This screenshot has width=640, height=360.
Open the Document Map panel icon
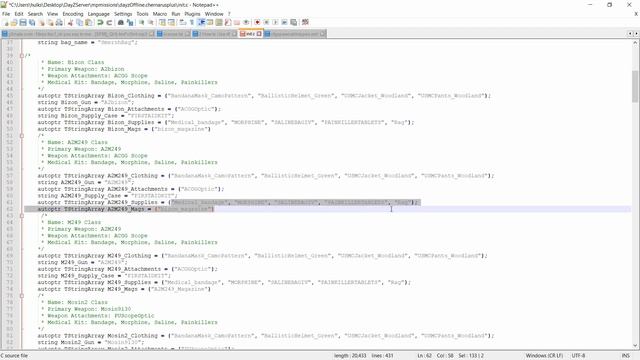click(x=219, y=22)
